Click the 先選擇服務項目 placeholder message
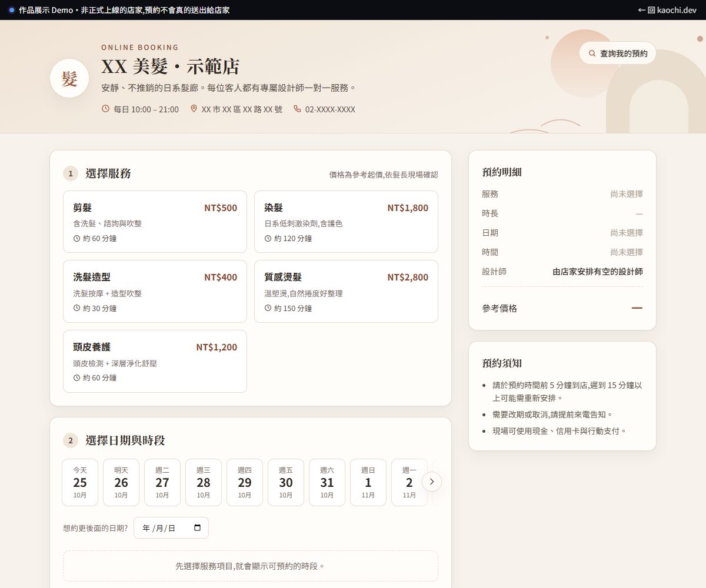This screenshot has width=706, height=588. click(x=251, y=566)
